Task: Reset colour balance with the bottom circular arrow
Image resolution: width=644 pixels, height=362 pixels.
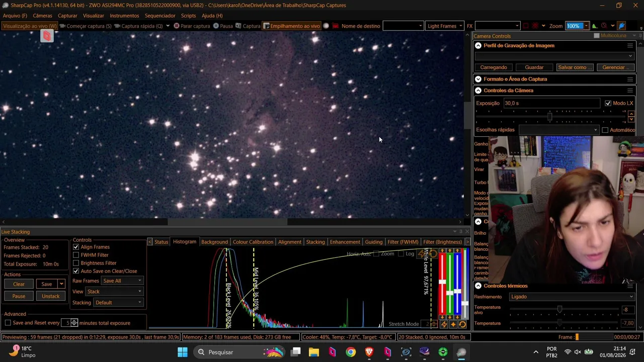Action: point(462,324)
